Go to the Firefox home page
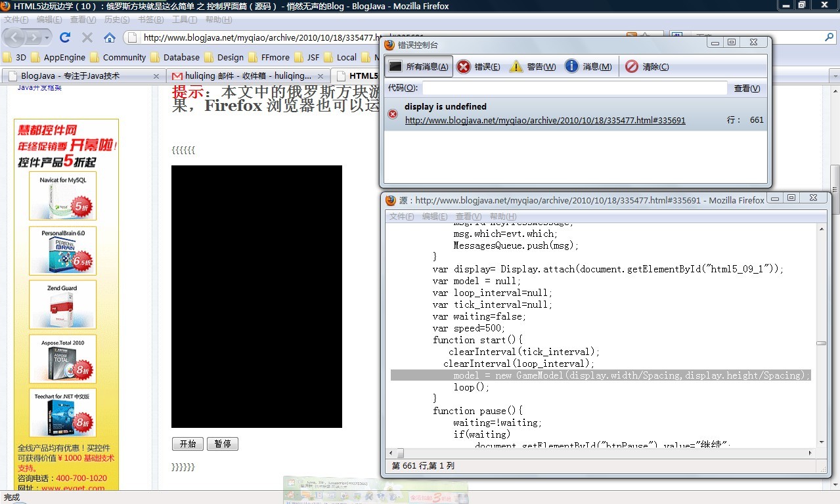Viewport: 840px width, 504px height. point(110,37)
